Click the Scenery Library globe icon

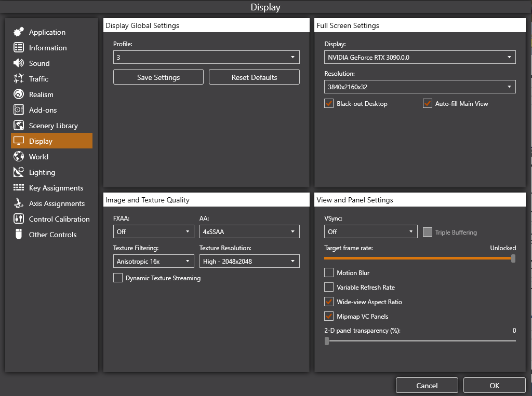[19, 126]
